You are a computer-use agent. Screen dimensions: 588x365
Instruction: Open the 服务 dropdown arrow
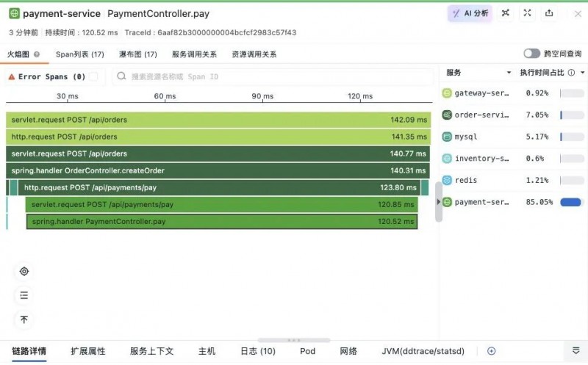tap(509, 73)
